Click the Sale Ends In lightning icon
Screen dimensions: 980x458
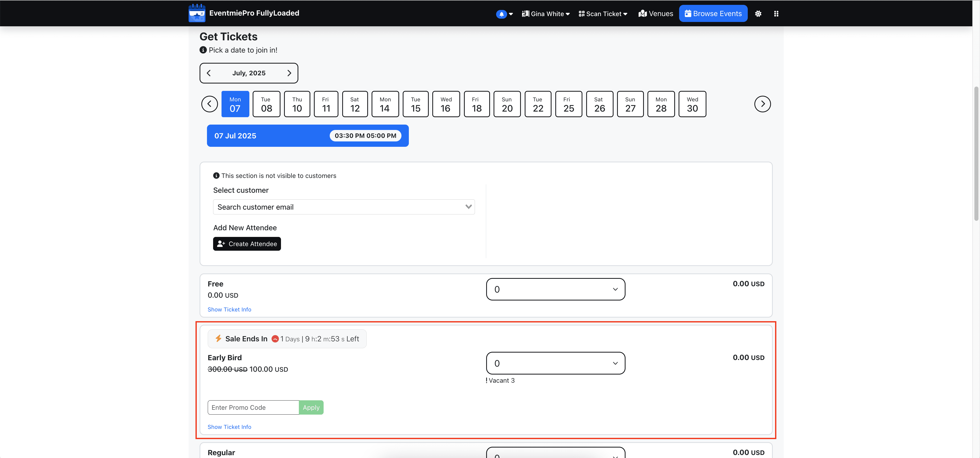click(x=218, y=339)
